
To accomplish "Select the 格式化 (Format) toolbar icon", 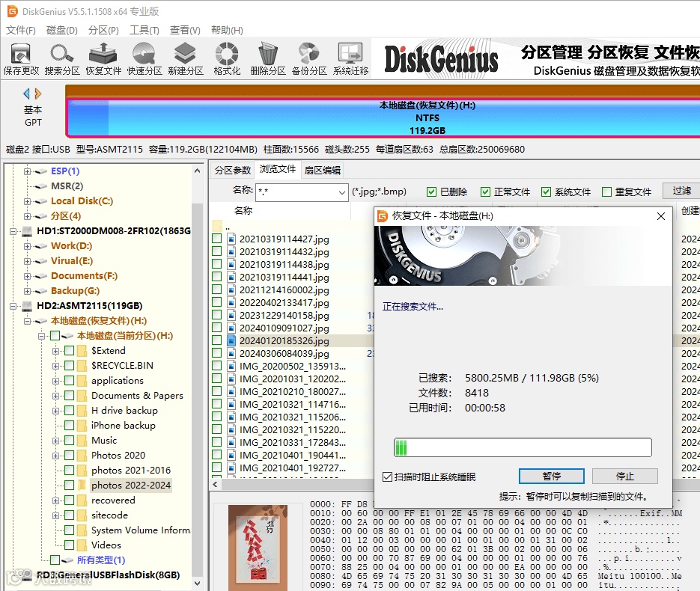I will [227, 59].
